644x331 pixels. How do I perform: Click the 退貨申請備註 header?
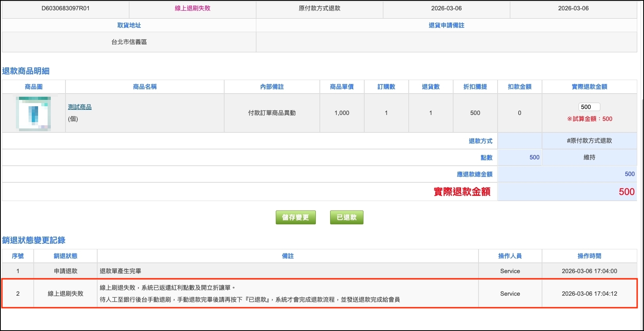click(x=446, y=25)
